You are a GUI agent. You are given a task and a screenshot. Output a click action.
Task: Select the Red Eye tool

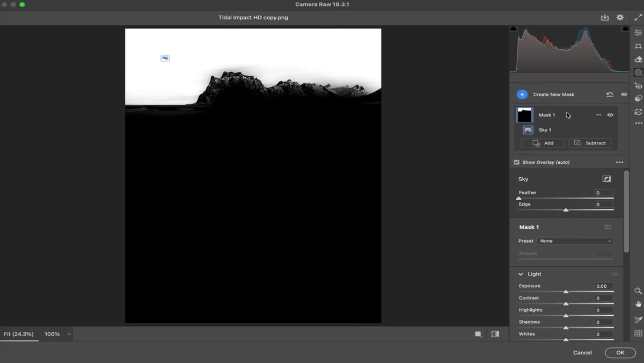tap(638, 86)
